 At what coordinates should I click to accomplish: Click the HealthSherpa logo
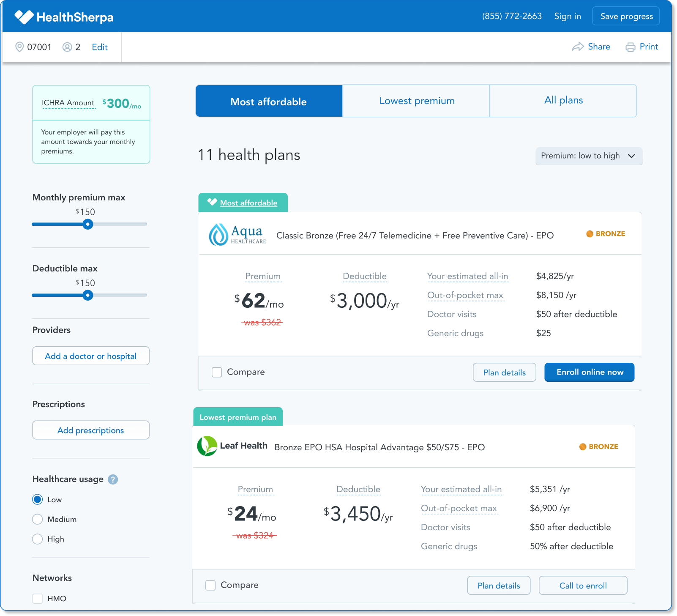point(64,17)
